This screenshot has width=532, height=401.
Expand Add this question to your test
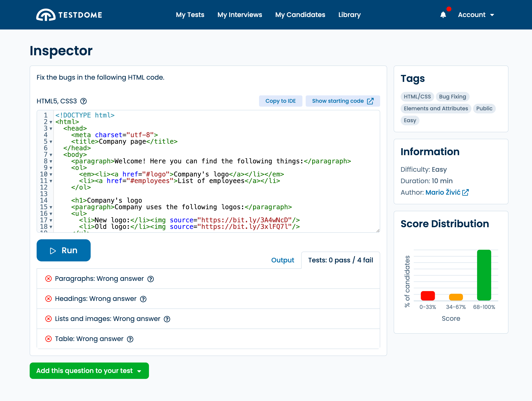tap(89, 371)
